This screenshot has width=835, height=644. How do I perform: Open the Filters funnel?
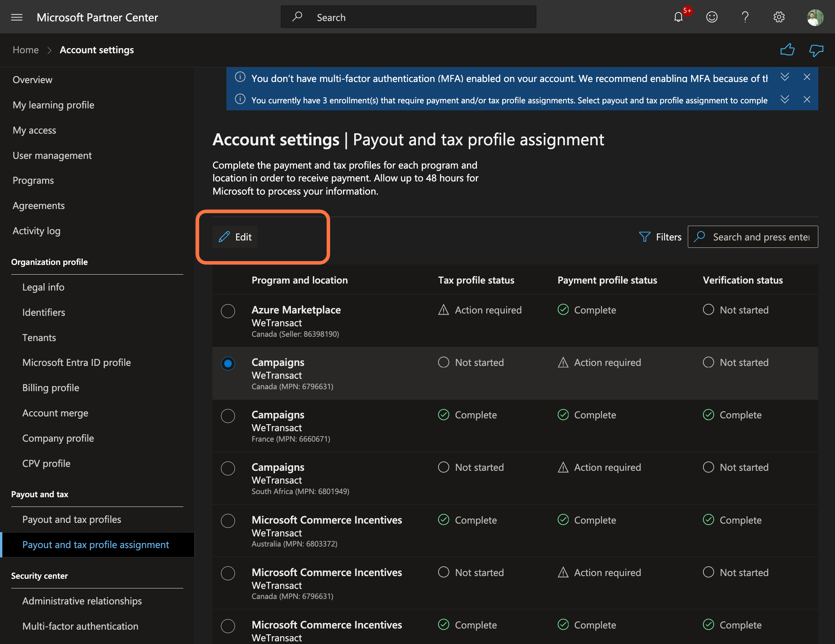point(660,237)
